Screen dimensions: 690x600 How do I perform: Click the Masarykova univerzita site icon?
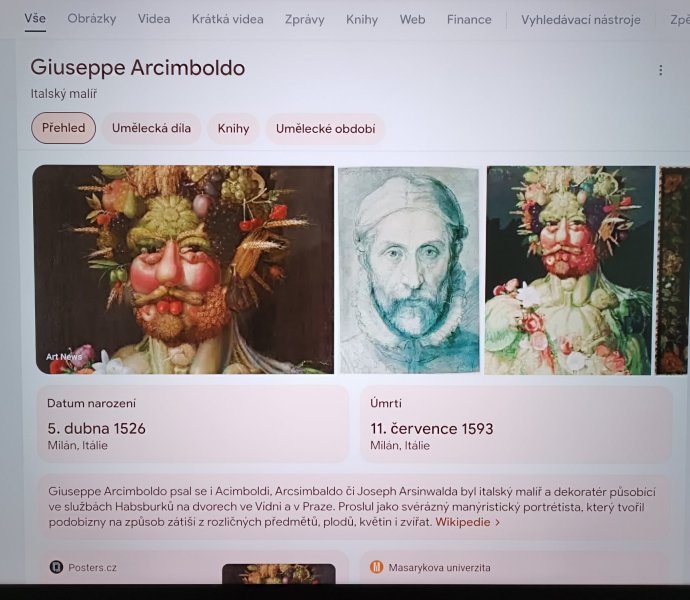tap(376, 567)
